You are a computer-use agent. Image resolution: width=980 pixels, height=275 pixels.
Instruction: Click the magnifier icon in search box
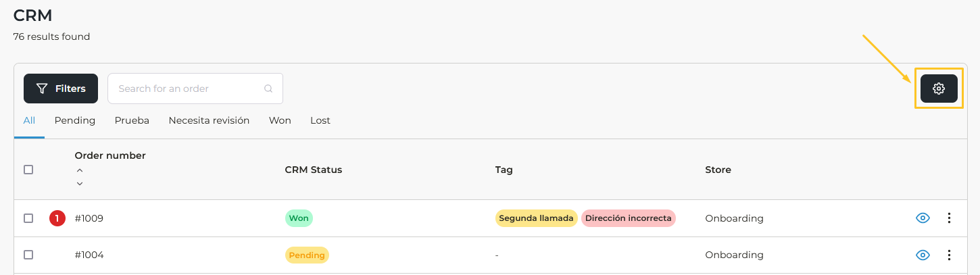(x=268, y=89)
